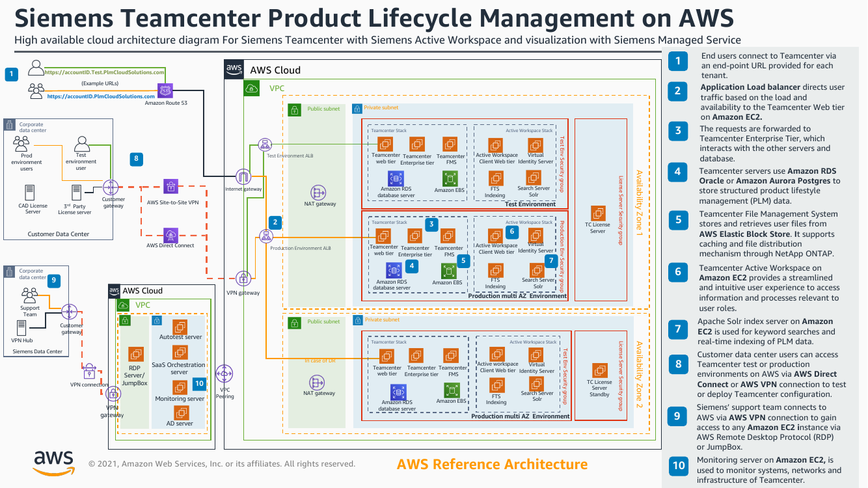Click the Siemens Support Team icon

tap(29, 296)
